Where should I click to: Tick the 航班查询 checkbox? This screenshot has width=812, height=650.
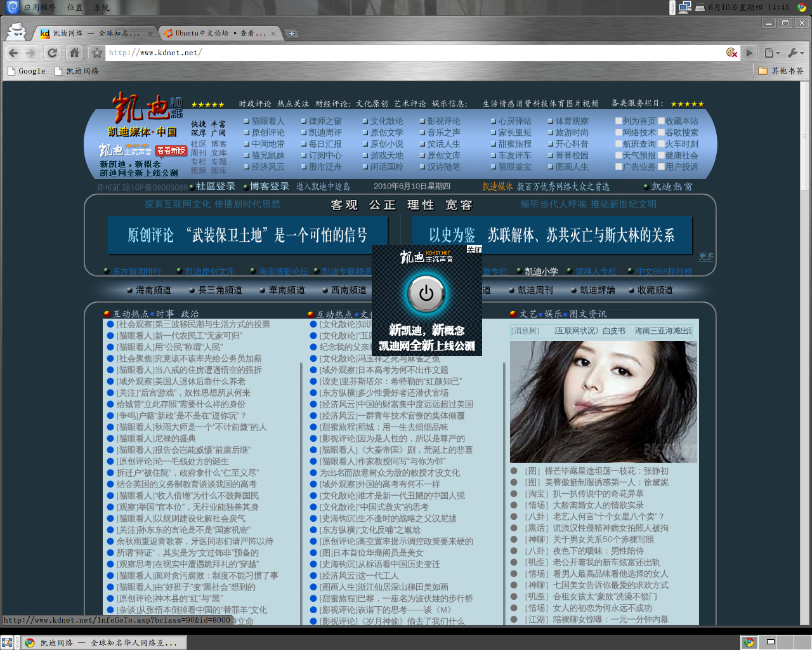click(x=619, y=143)
